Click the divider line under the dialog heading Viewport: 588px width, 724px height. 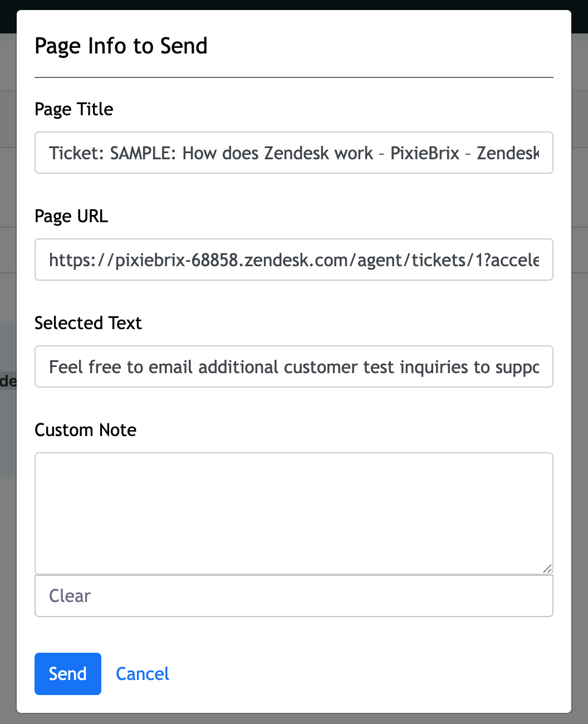click(x=293, y=77)
